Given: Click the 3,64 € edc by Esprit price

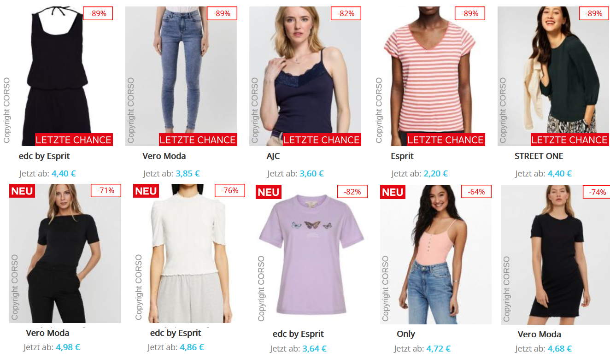Looking at the screenshot, I should (x=314, y=349).
